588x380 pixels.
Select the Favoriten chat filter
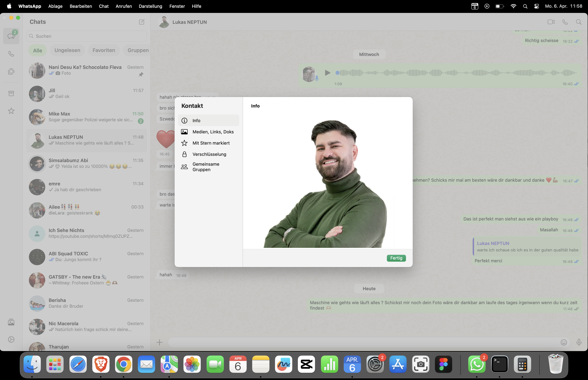[x=104, y=50]
